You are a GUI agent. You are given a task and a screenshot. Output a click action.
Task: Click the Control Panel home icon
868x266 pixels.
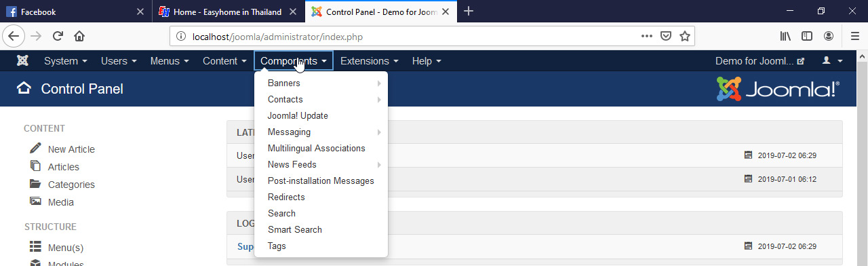click(x=24, y=88)
